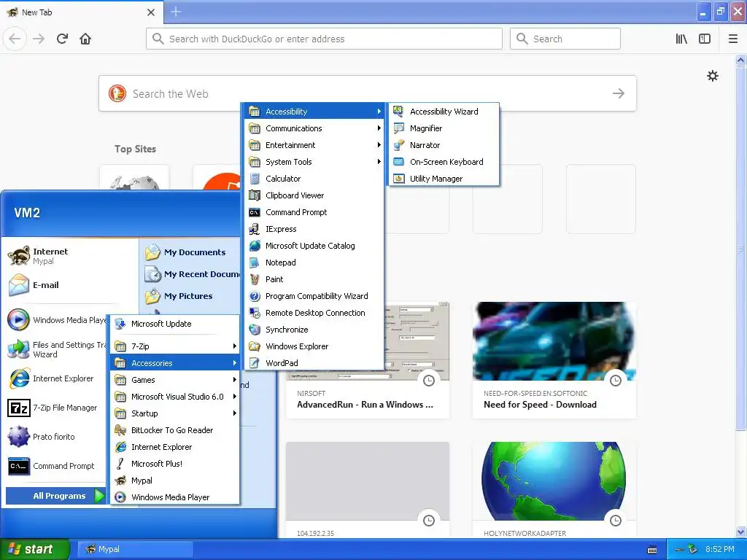Open Clipboard Viewer
The height and width of the screenshot is (560, 747).
pos(314,195)
